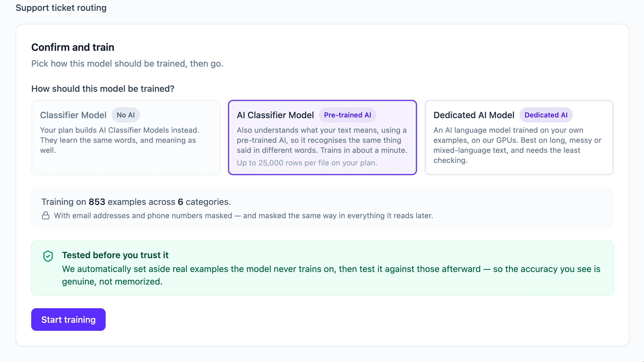Click the 'Confirm and train' heading

coord(73,47)
